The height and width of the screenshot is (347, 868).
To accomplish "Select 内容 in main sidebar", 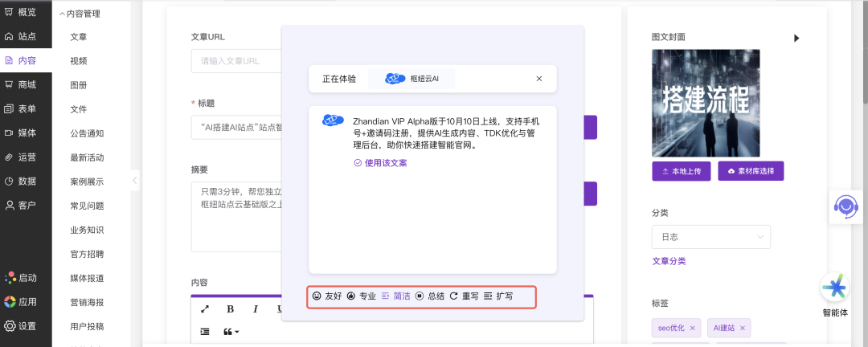I will 26,61.
